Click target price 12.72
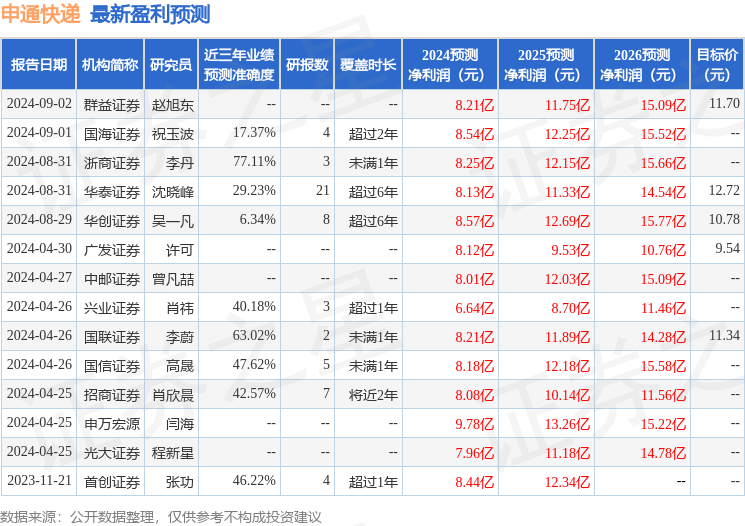The height and width of the screenshot is (526, 745). 724,191
